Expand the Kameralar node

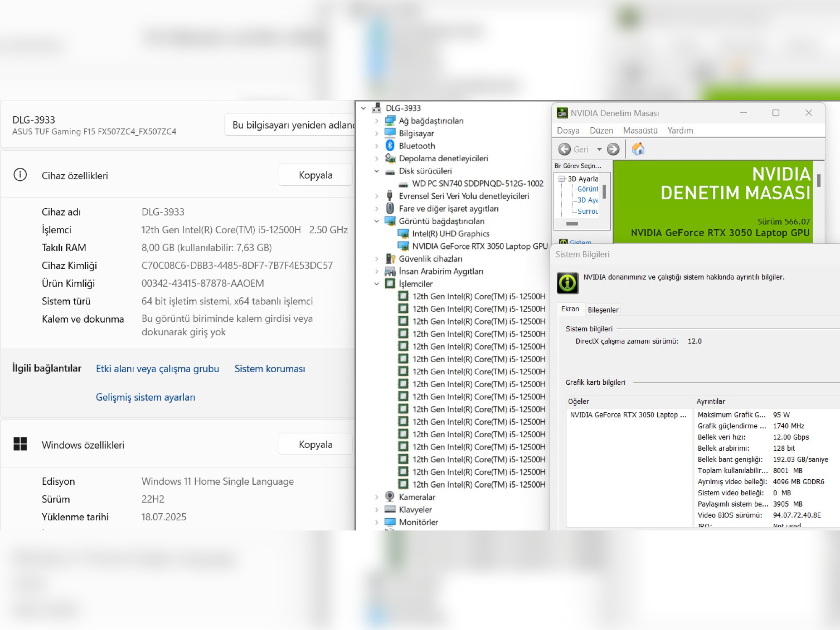(x=376, y=497)
